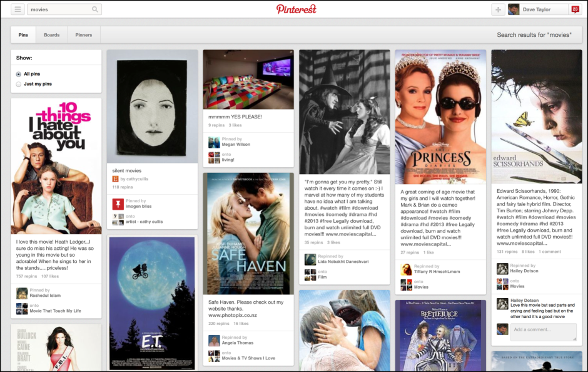Switch to the Pinners tab
The width and height of the screenshot is (588, 372).
(83, 34)
